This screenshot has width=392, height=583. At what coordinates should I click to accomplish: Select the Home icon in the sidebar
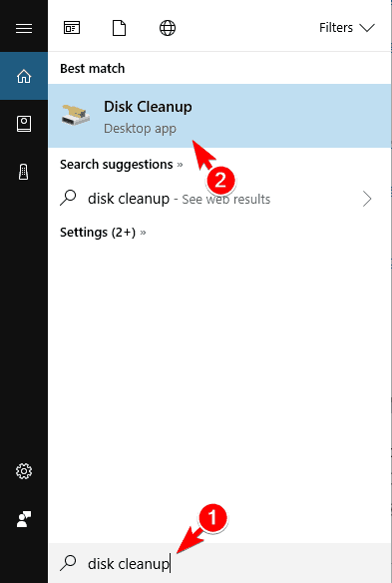pos(24,76)
